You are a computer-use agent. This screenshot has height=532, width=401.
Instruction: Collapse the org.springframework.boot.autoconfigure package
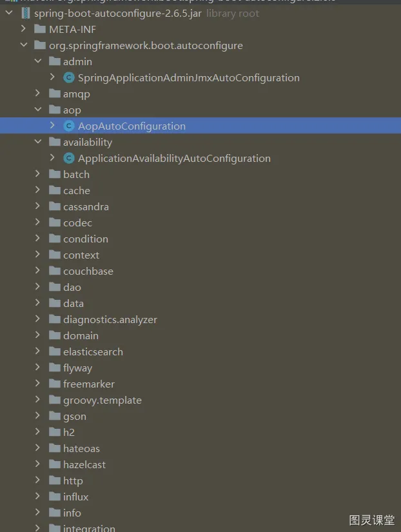24,45
